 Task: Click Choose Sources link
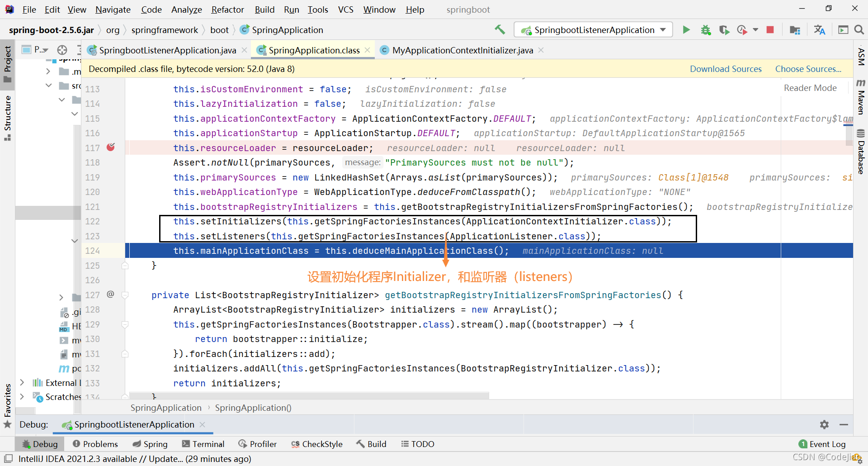point(808,69)
